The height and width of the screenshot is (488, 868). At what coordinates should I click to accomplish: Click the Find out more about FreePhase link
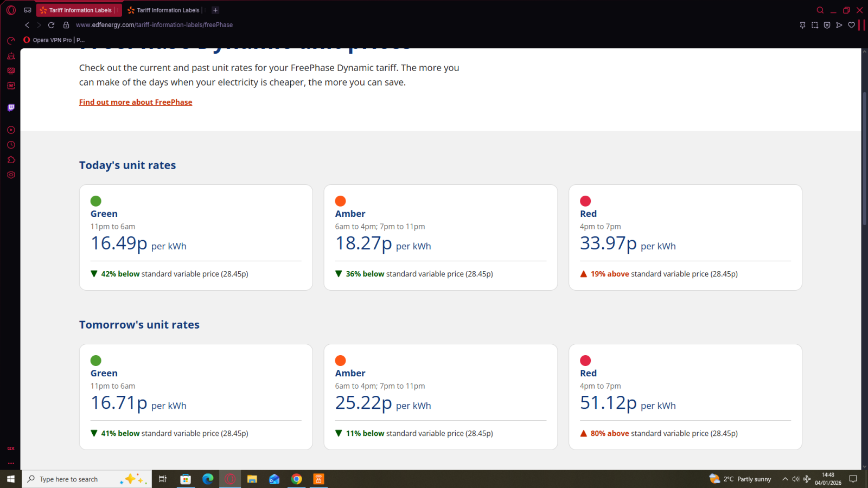(x=136, y=102)
